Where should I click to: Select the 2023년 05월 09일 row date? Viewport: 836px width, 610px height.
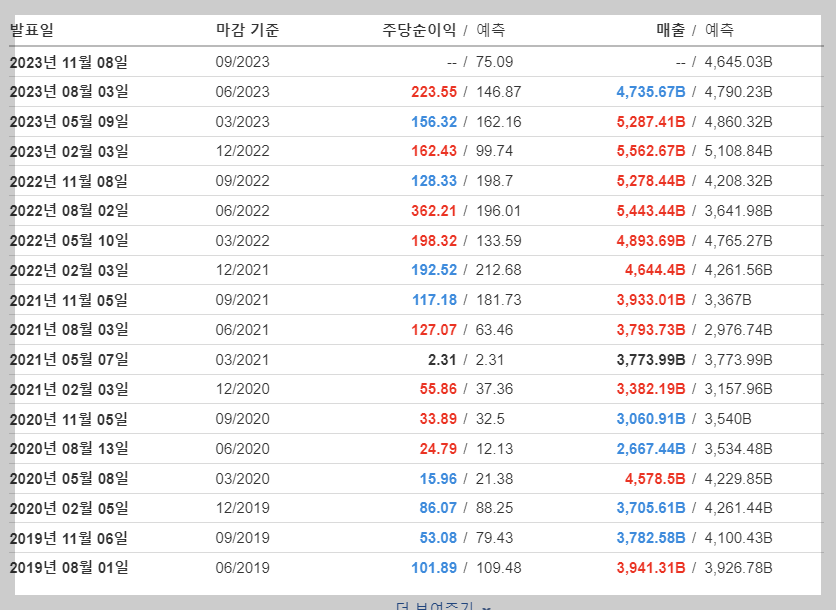click(69, 122)
